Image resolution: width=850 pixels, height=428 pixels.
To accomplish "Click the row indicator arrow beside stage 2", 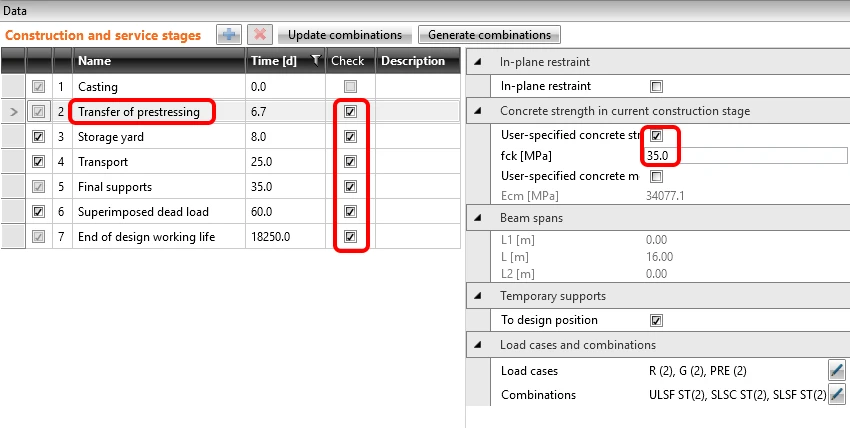I will pos(14,112).
